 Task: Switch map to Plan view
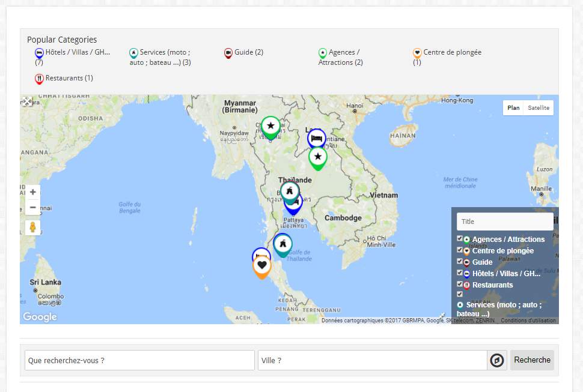point(513,107)
